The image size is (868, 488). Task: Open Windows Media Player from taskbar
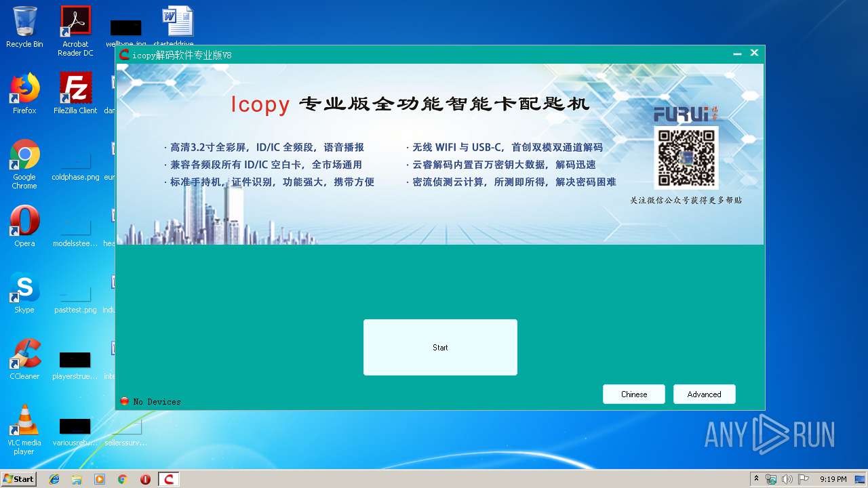click(x=100, y=479)
